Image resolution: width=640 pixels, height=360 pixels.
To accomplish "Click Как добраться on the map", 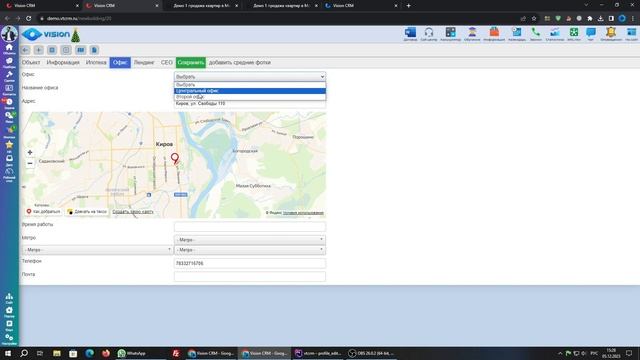I will click(43, 211).
